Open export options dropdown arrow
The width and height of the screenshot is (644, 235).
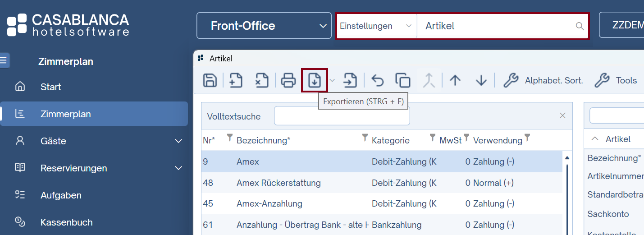pyautogui.click(x=332, y=80)
